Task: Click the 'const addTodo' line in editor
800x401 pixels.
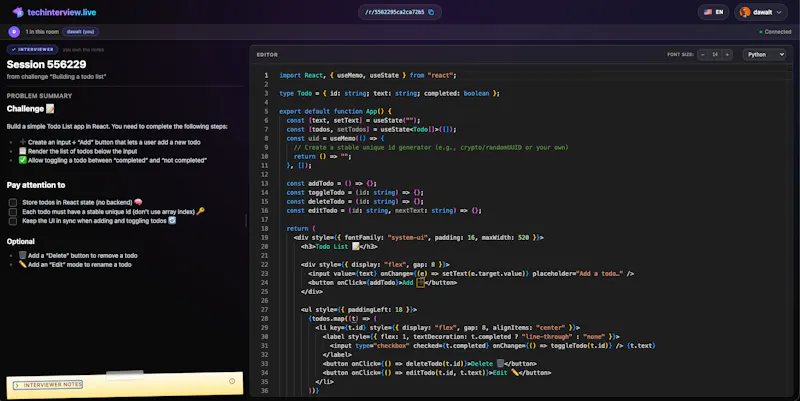Action: [332, 183]
